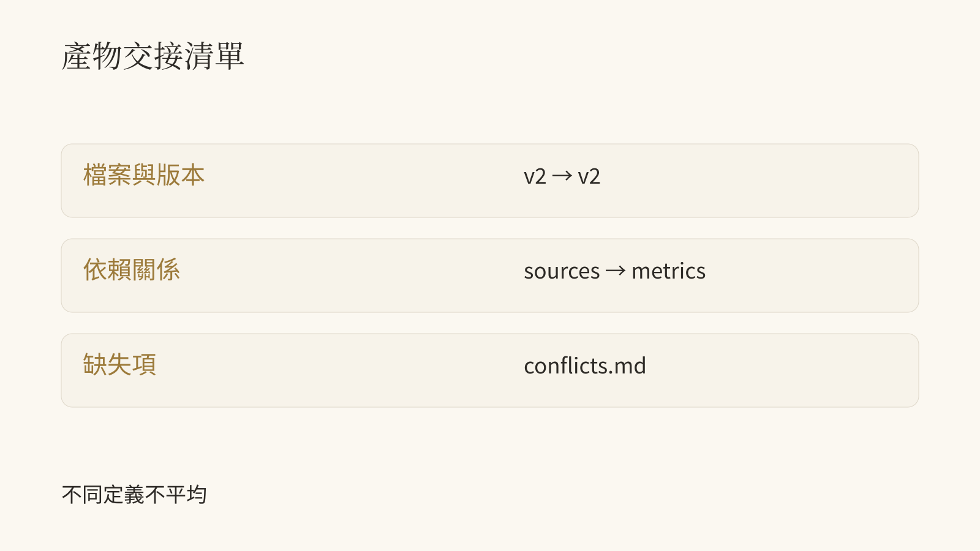980x551 pixels.
Task: Click the word metrics
Action: (x=668, y=271)
